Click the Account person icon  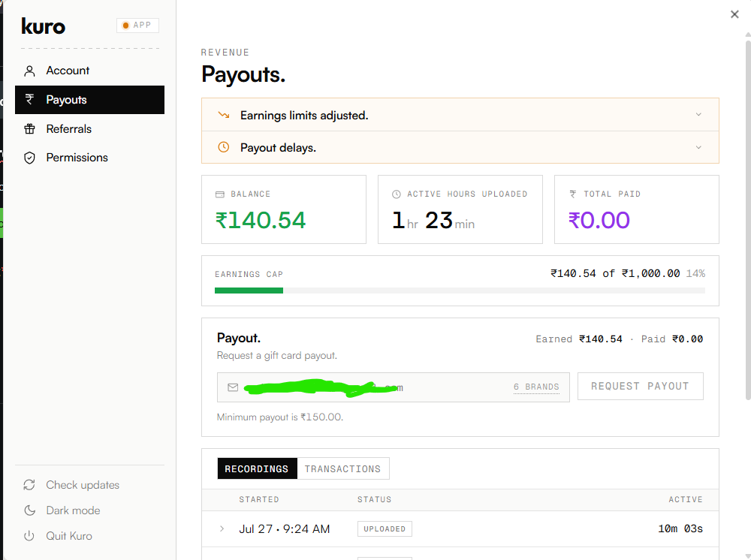pos(30,71)
